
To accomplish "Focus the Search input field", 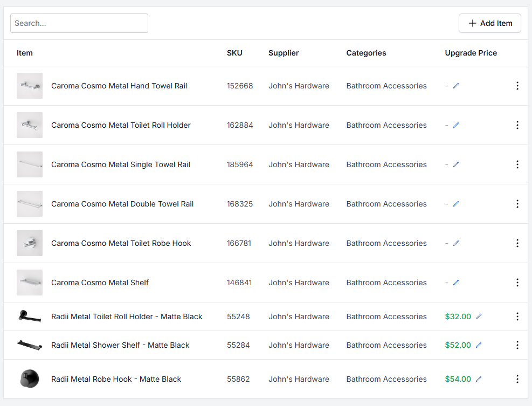I will point(79,23).
